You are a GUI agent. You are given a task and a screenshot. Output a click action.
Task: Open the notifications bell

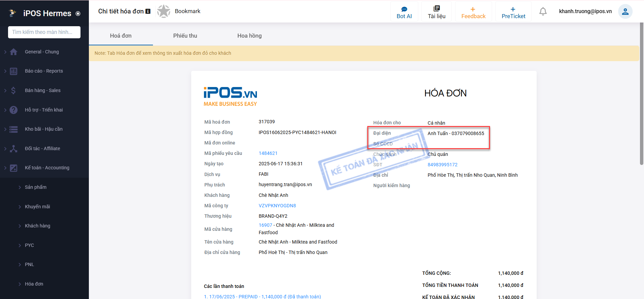click(x=543, y=11)
